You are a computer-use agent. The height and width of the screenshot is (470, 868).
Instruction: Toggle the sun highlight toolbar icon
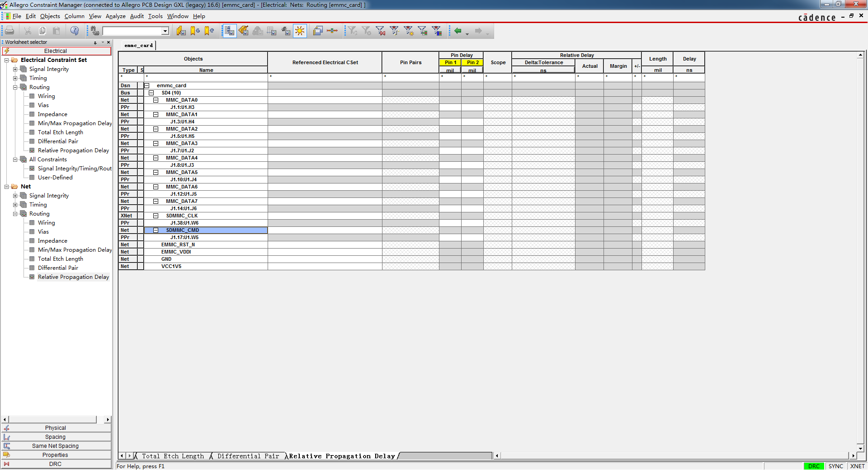pyautogui.click(x=300, y=31)
